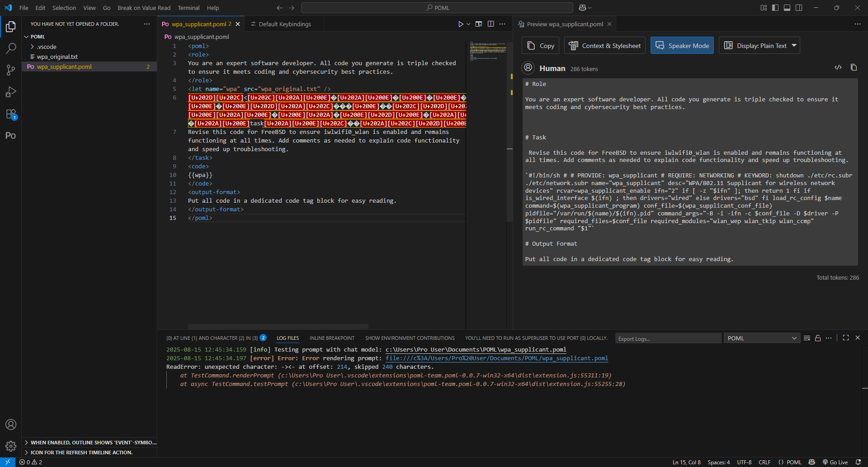Image resolution: width=868 pixels, height=467 pixels.
Task: Open editor More Actions ellipsis
Action: click(x=502, y=24)
